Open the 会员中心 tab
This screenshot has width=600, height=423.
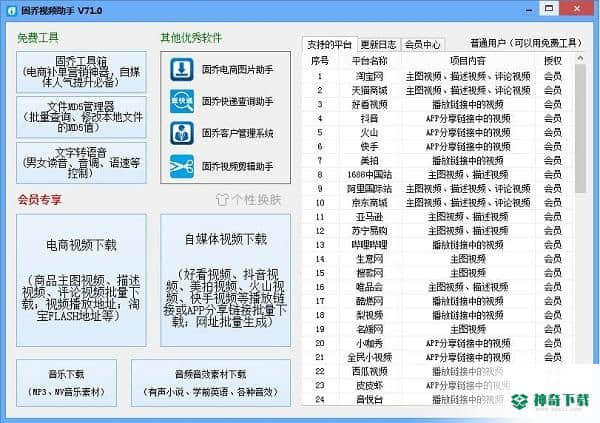(x=422, y=44)
